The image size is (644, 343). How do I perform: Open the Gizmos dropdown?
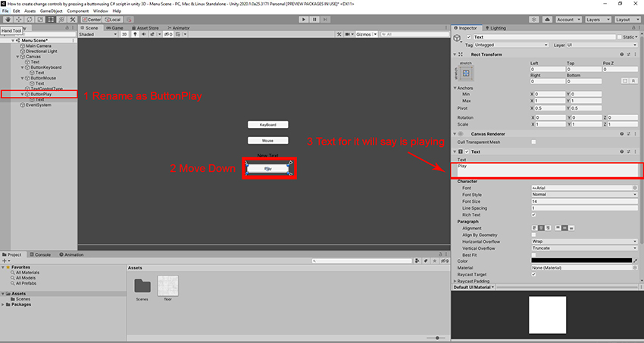coord(367,35)
